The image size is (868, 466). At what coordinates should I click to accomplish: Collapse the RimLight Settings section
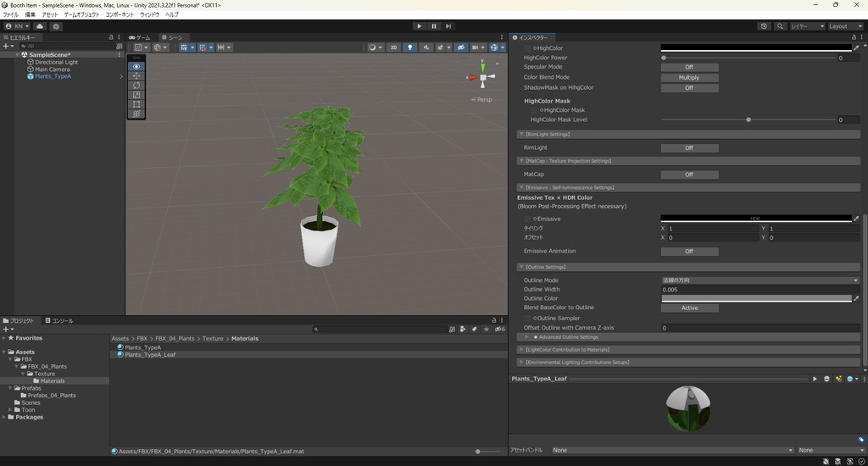[521, 135]
